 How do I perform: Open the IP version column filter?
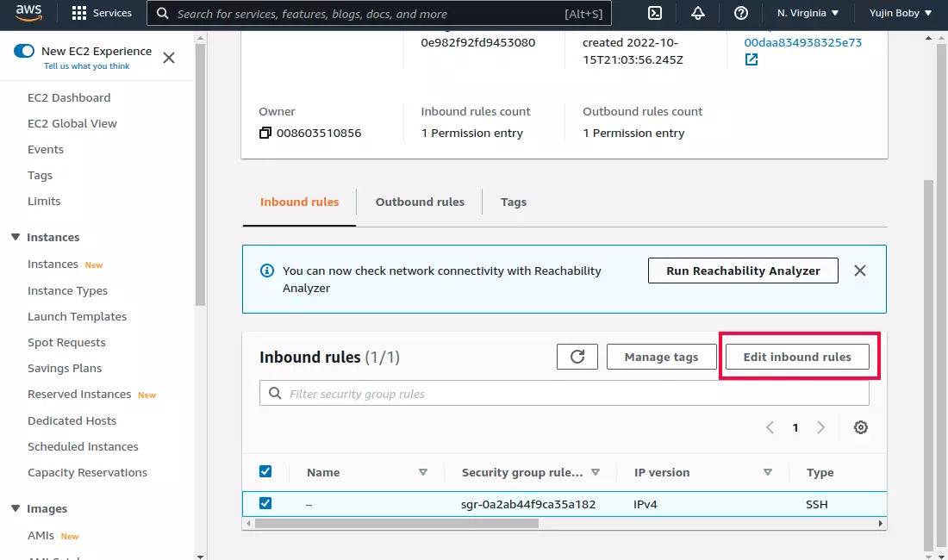pyautogui.click(x=767, y=472)
